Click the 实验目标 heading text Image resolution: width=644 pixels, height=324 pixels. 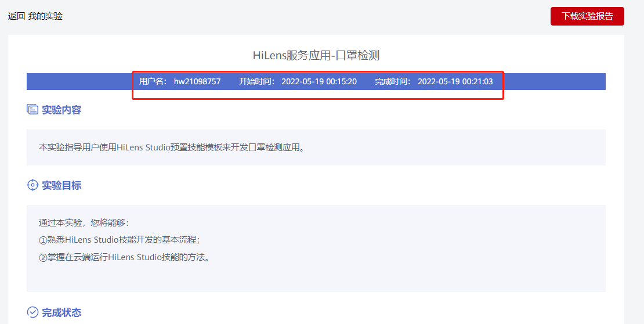point(61,185)
